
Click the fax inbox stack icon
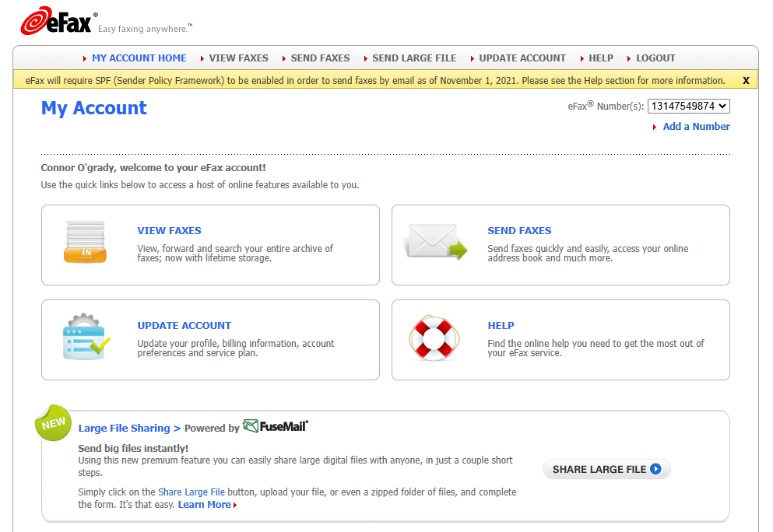coord(86,241)
